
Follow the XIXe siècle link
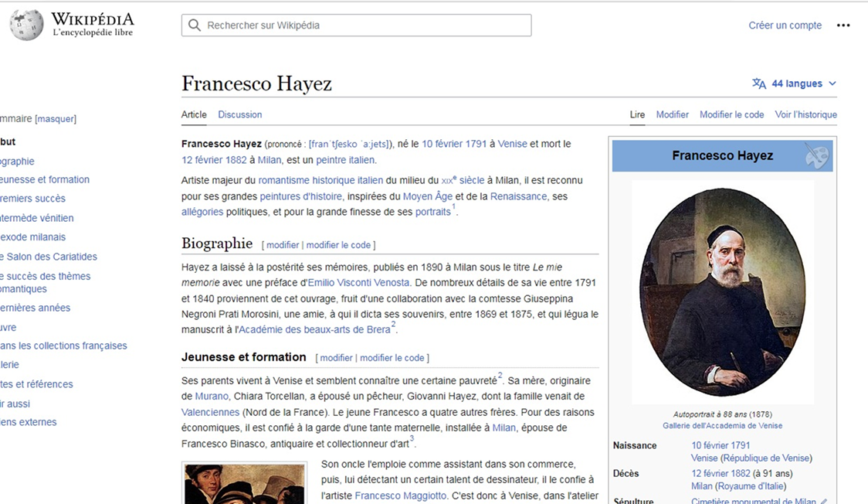click(x=463, y=181)
